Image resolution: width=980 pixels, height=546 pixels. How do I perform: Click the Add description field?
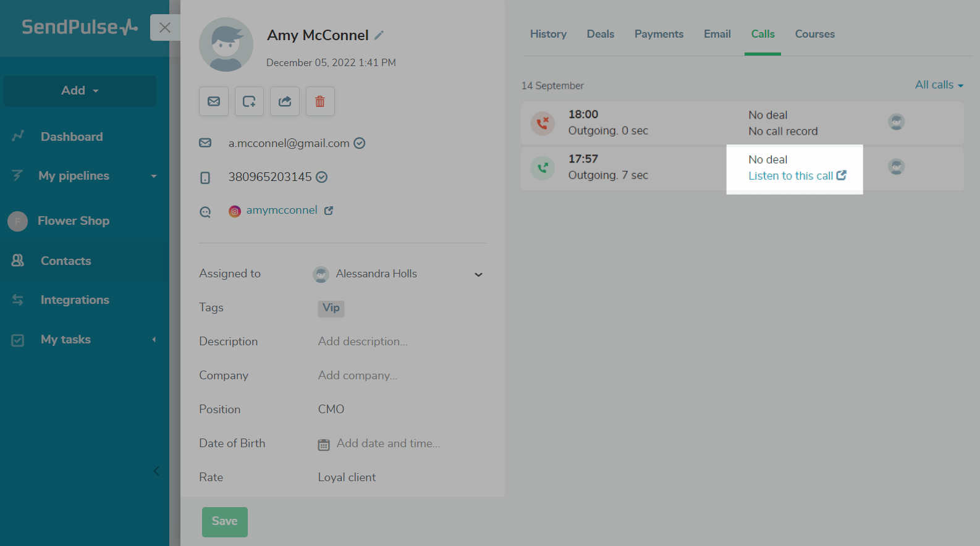tap(363, 342)
